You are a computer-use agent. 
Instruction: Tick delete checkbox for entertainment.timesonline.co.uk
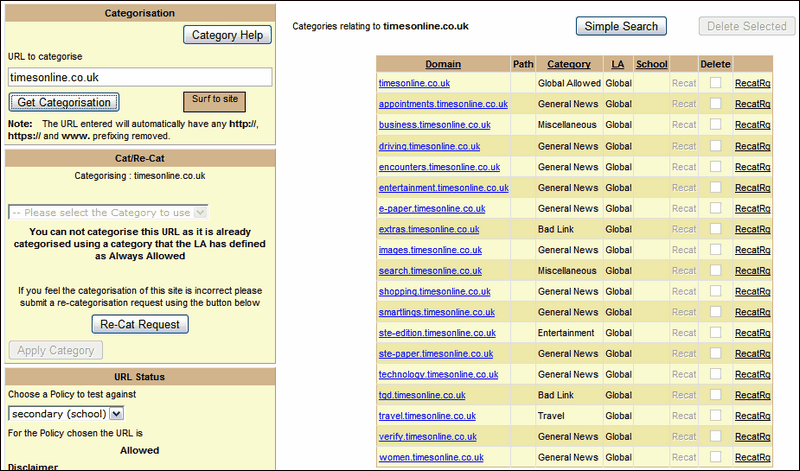[715, 187]
